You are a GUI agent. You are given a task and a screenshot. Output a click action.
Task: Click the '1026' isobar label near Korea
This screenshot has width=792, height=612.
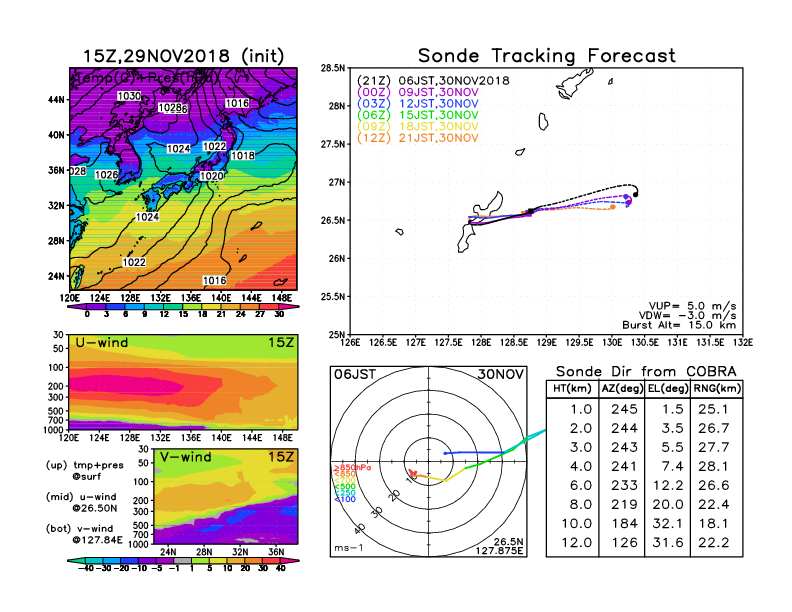pyautogui.click(x=107, y=175)
